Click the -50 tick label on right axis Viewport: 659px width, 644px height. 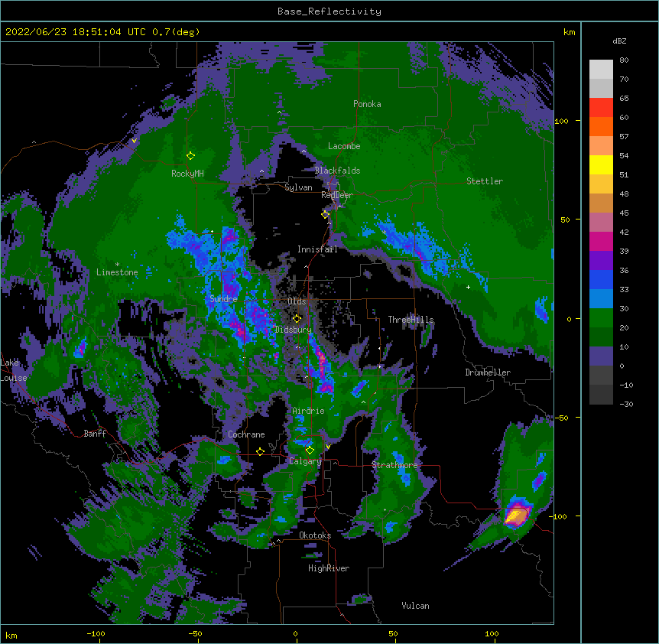[x=561, y=418]
